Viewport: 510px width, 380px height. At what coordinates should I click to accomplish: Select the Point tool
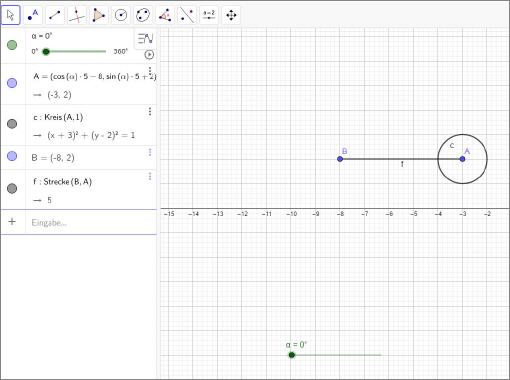[33, 15]
